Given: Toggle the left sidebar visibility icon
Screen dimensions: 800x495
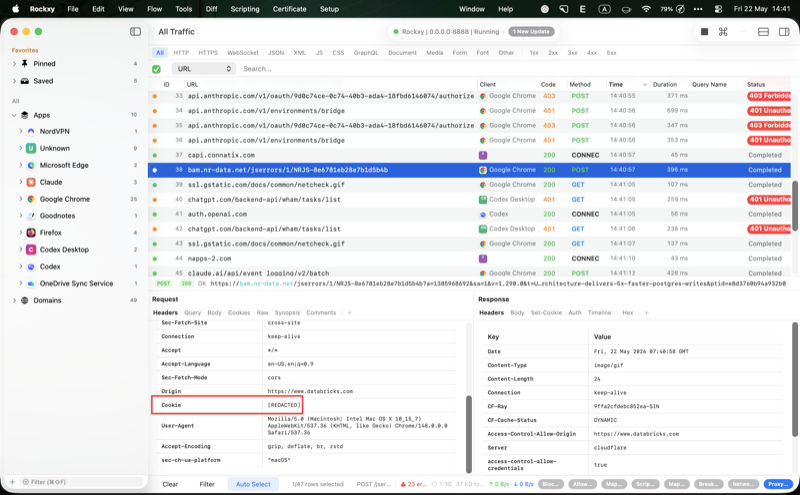Looking at the screenshot, I should [135, 32].
